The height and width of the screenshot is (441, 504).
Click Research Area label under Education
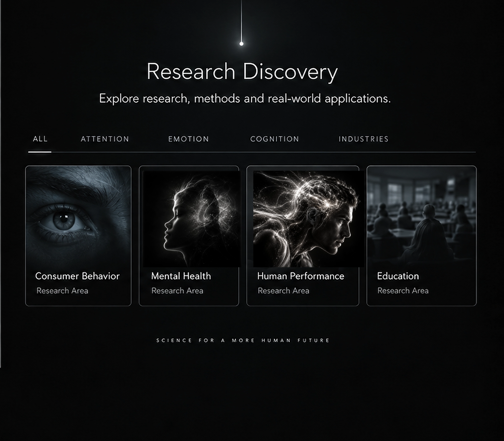click(403, 291)
